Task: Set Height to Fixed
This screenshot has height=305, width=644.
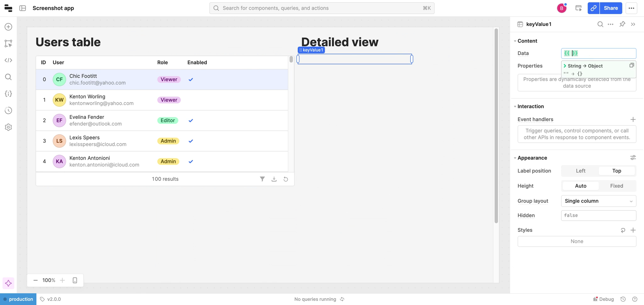Action: [x=616, y=186]
